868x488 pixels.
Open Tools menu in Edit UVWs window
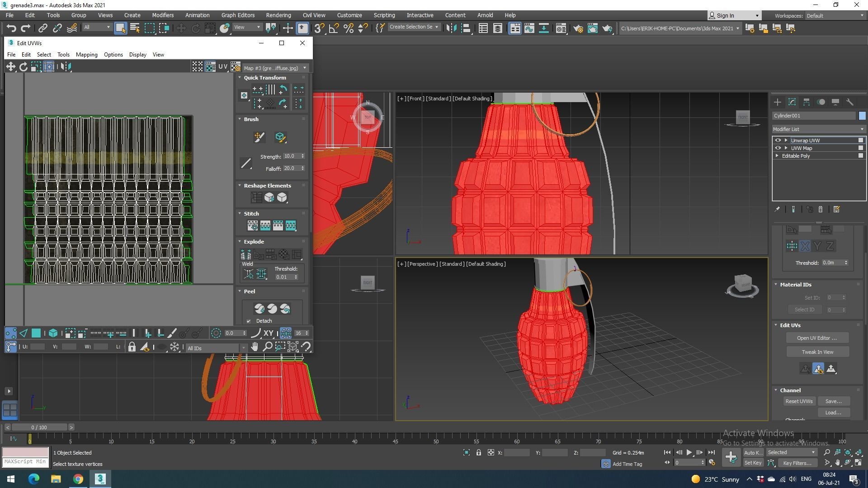tap(63, 55)
